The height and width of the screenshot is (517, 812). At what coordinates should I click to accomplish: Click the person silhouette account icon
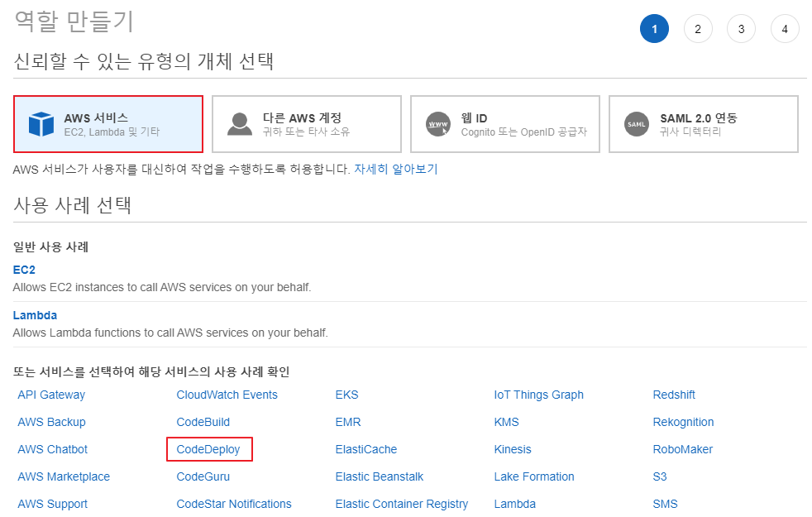pos(240,124)
